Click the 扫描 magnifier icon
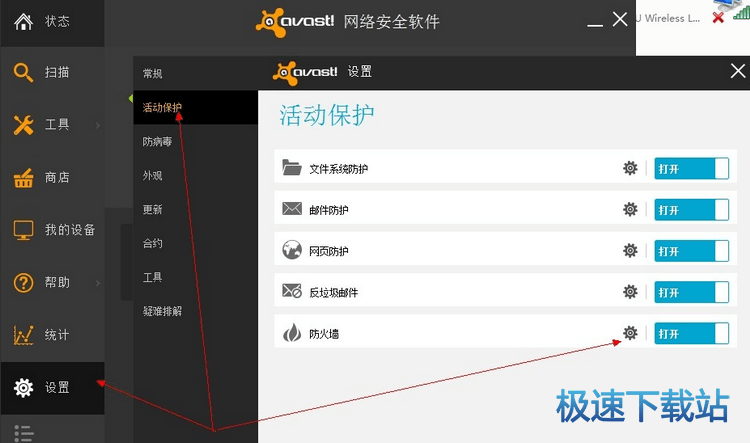Screen dimensions: 750x443 tap(23, 73)
